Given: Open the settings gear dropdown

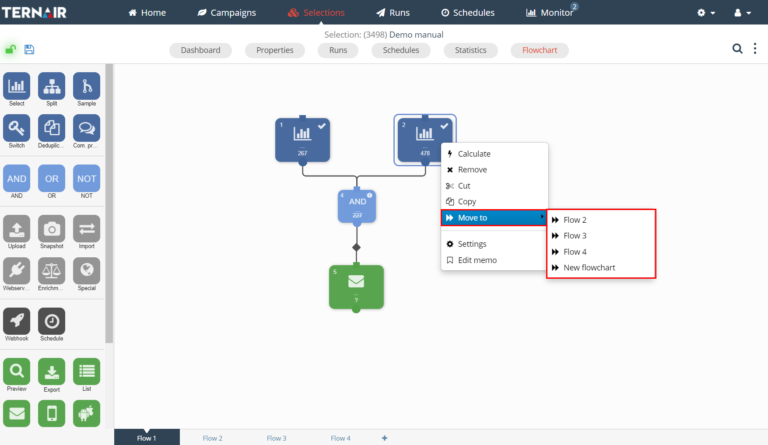Looking at the screenshot, I should 706,13.
